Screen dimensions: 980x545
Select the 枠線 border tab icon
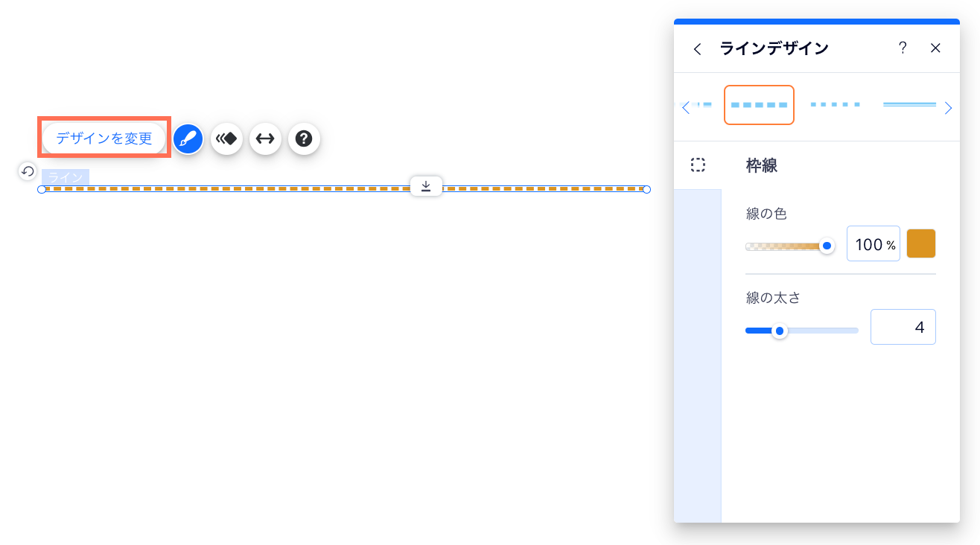pyautogui.click(x=698, y=165)
